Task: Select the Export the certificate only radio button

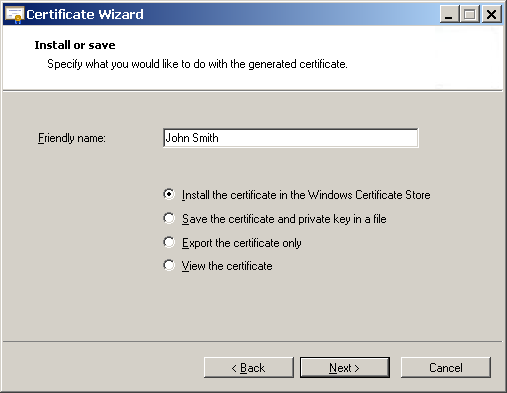Action: (169, 242)
